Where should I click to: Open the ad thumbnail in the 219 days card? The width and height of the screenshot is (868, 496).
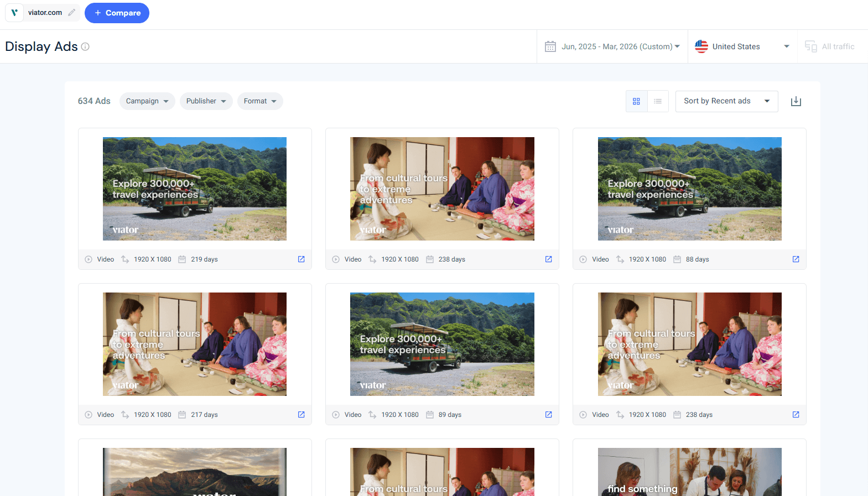pos(195,189)
